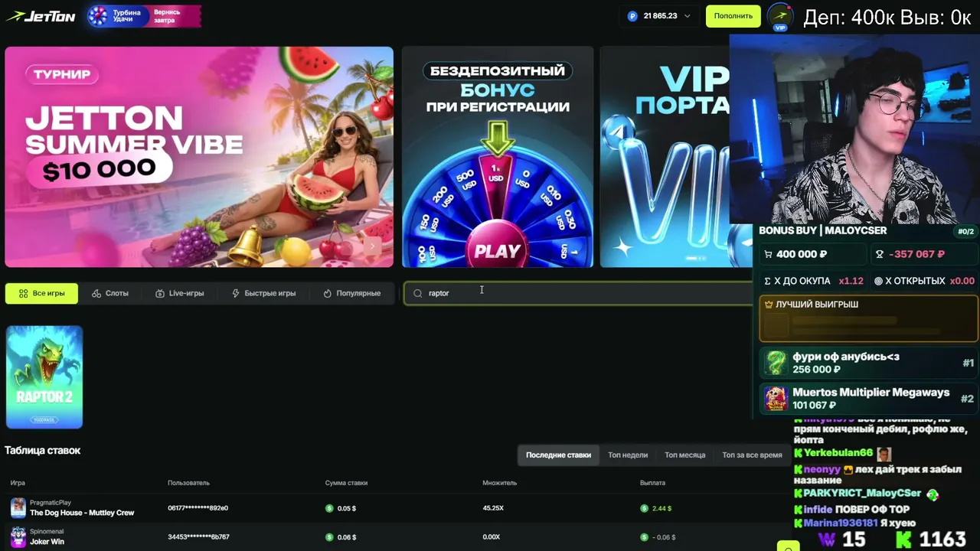Show the Топ недели bets tab
Screen dimensions: 980x551
pyautogui.click(x=628, y=455)
